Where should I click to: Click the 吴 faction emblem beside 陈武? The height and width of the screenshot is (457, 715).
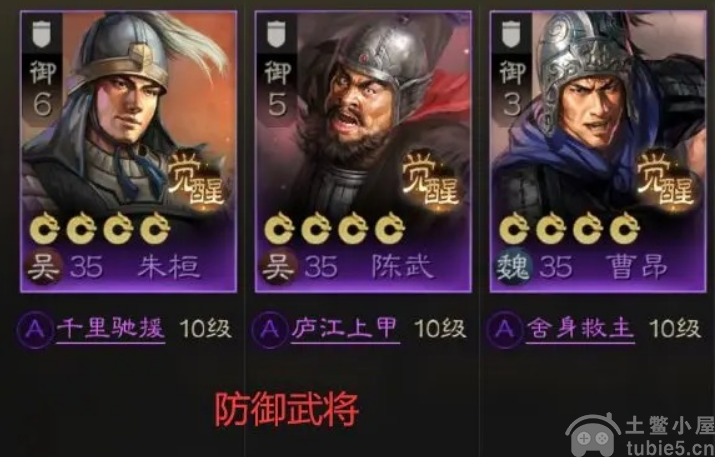point(279,266)
